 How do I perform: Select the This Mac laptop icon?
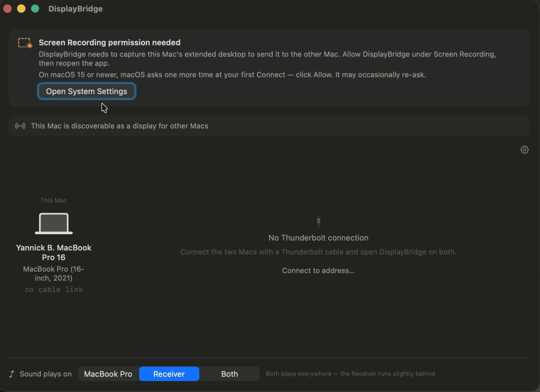point(54,223)
